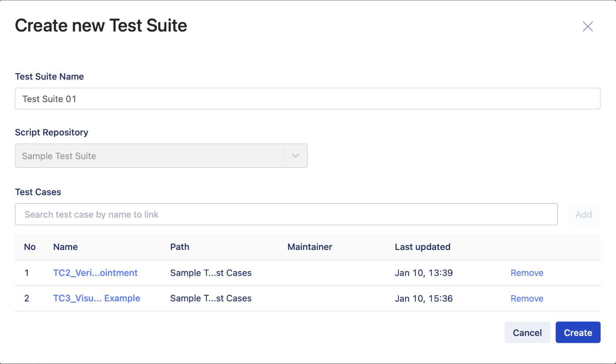The height and width of the screenshot is (364, 616).
Task: Click the Test Suite Name input field
Action: point(308,99)
